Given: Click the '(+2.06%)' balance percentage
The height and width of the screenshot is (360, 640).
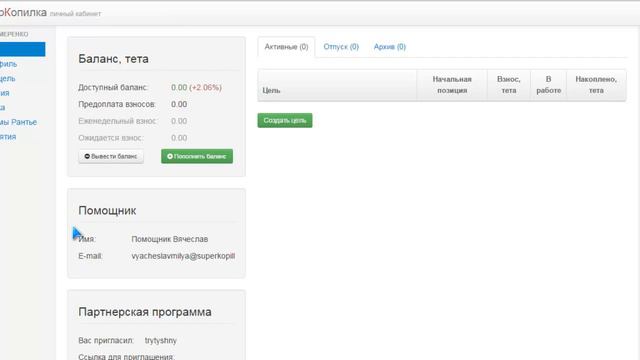Looking at the screenshot, I should click(x=205, y=88).
